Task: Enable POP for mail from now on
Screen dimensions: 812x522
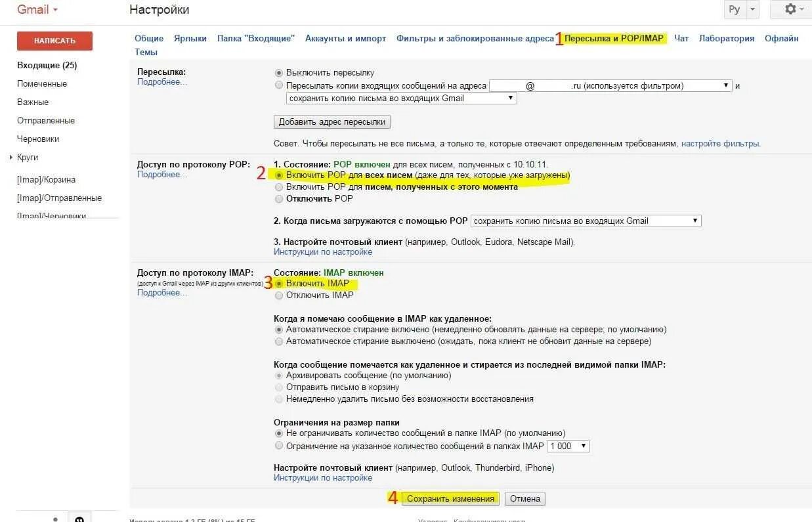Action: 279,187
